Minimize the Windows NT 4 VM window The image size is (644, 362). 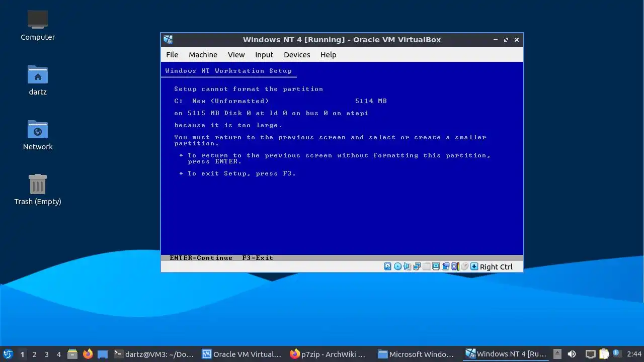point(496,40)
